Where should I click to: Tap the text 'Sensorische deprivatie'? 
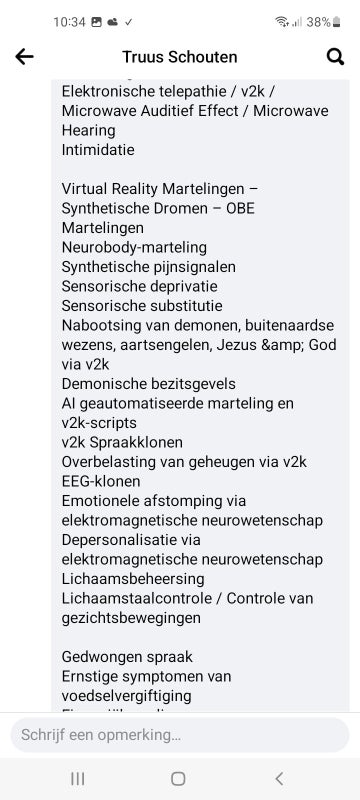coord(139,286)
